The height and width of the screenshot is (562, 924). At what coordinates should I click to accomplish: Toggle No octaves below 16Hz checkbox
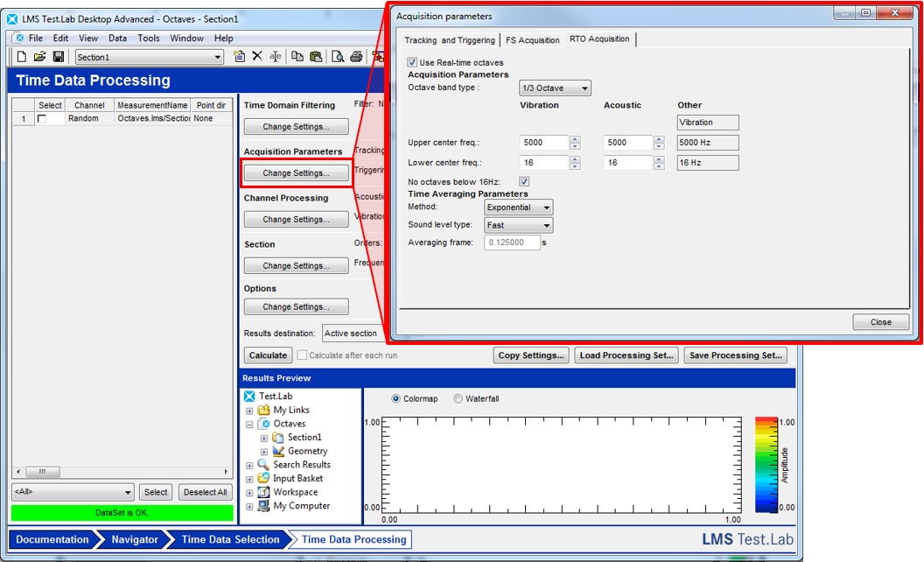tap(524, 181)
